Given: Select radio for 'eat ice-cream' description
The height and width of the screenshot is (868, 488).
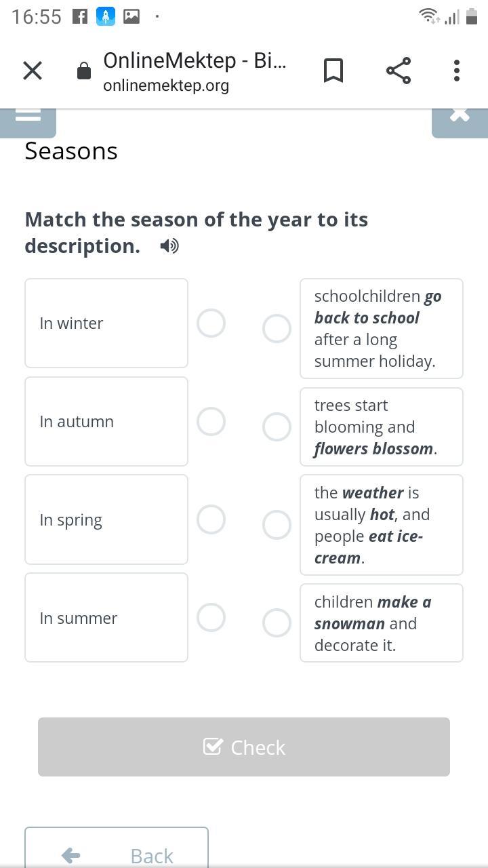Looking at the screenshot, I should 277,525.
